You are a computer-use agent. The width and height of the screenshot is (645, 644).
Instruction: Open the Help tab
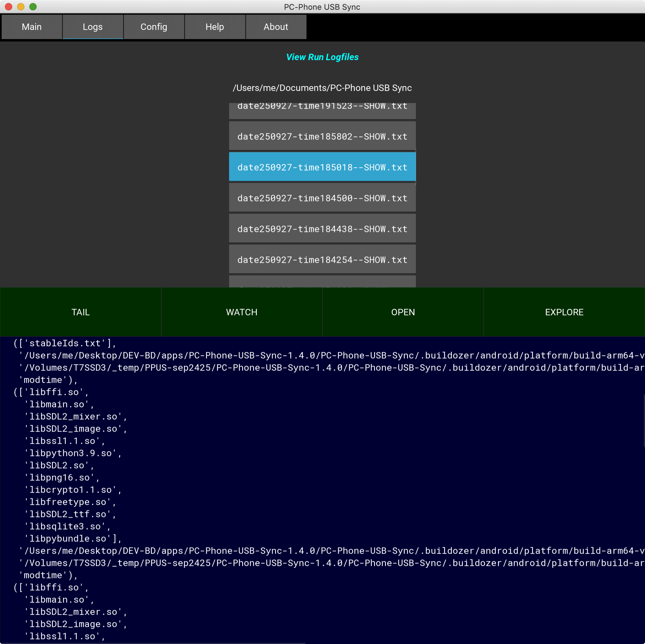pyautogui.click(x=215, y=27)
